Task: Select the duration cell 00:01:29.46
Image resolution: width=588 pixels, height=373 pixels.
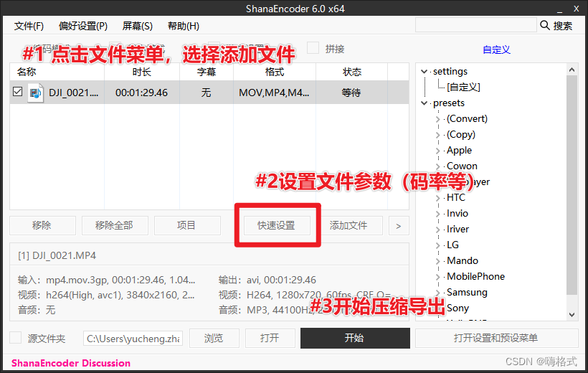Action: [141, 93]
